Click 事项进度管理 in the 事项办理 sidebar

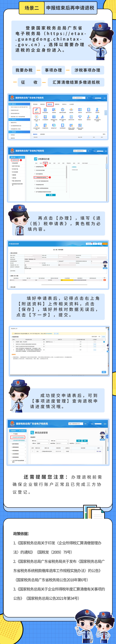click(15, 163)
